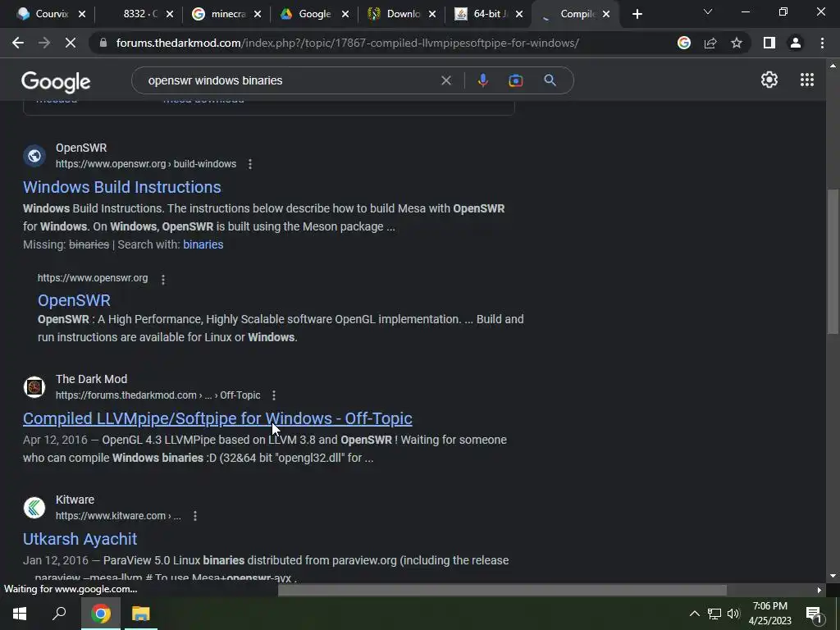Click the horizontal page scrollbar
This screenshot has height=630, width=840.
tap(502, 590)
